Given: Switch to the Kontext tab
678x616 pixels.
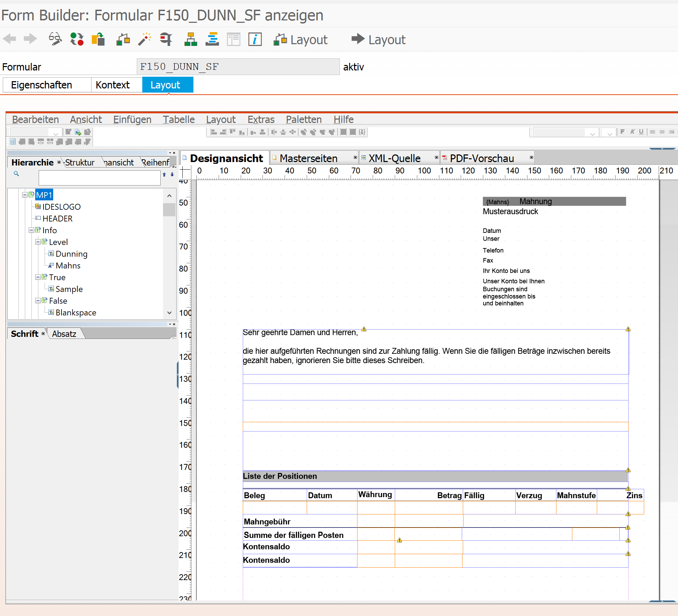Looking at the screenshot, I should (117, 85).
